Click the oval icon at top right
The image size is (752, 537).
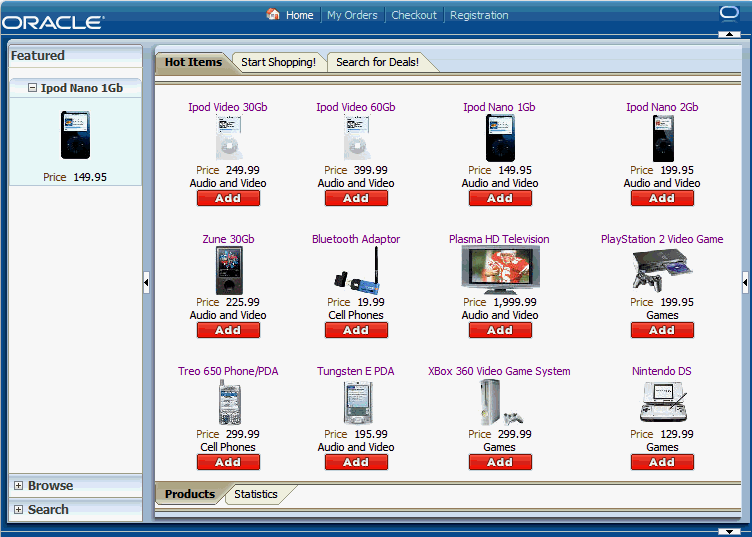coord(729,13)
